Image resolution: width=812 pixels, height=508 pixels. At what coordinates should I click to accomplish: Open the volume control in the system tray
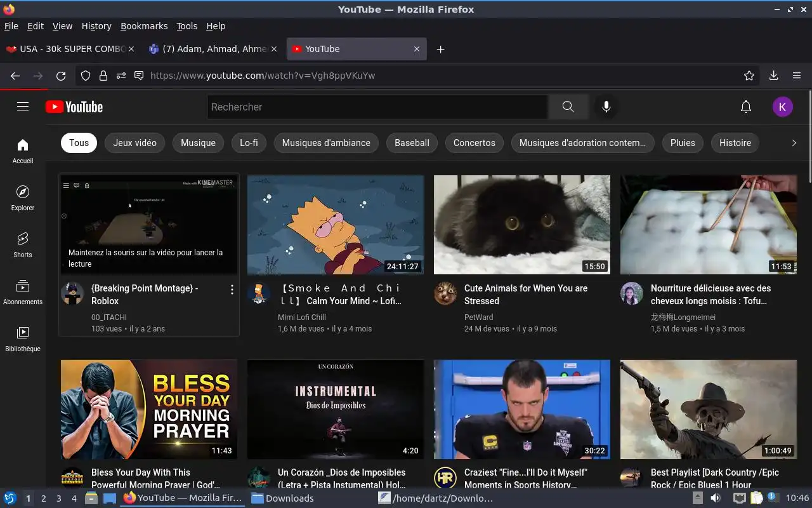(x=716, y=498)
